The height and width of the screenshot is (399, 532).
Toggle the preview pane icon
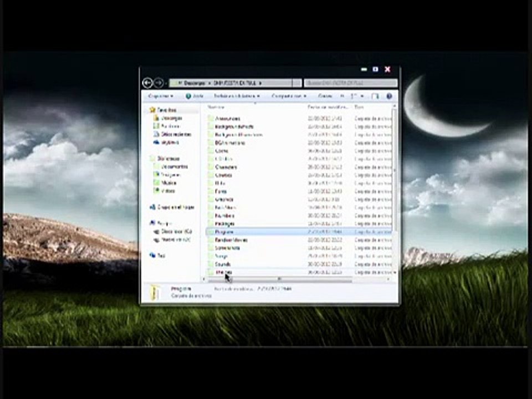375,96
